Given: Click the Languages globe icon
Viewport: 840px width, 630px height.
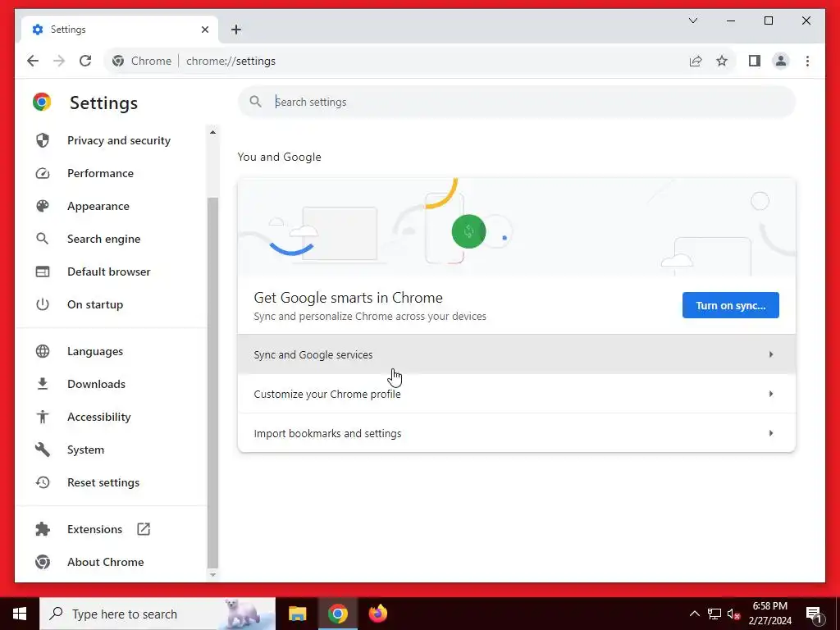Looking at the screenshot, I should tap(43, 351).
